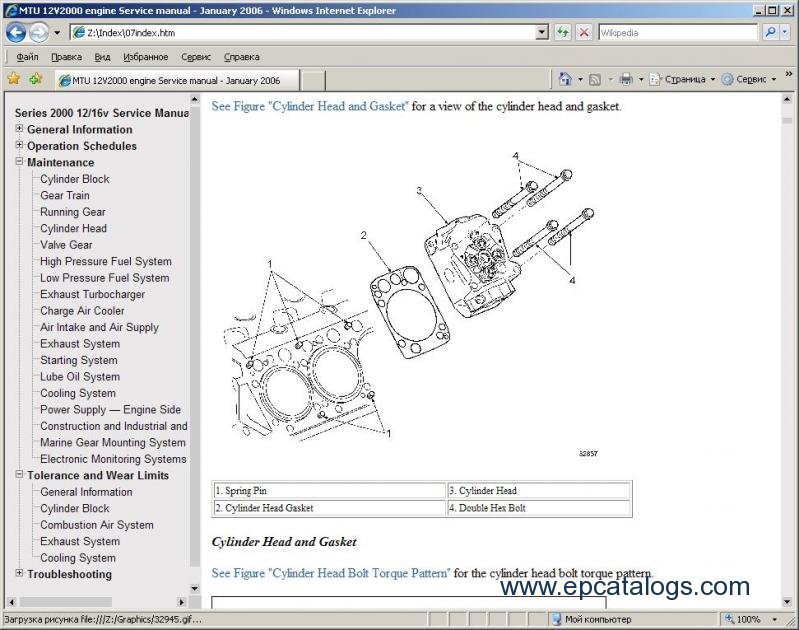Select Exhaust Turbocharger in Maintenance tree
Viewport: 799px width, 630px height.
[92, 294]
